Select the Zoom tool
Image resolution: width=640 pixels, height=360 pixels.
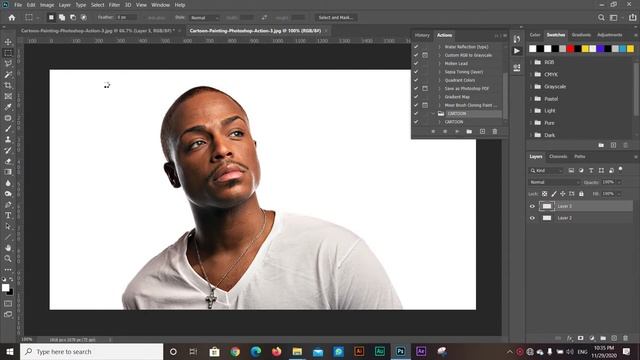[x=8, y=258]
